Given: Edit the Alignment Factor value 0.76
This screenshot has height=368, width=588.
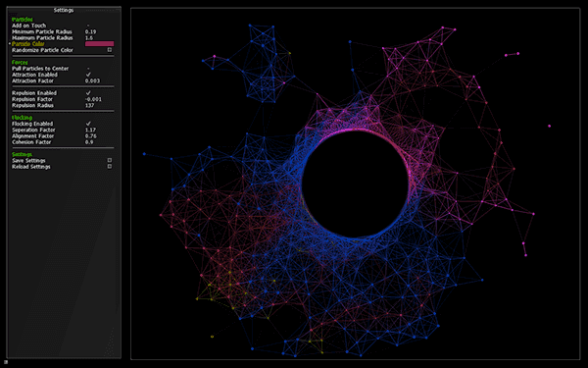Looking at the screenshot, I should [x=90, y=136].
